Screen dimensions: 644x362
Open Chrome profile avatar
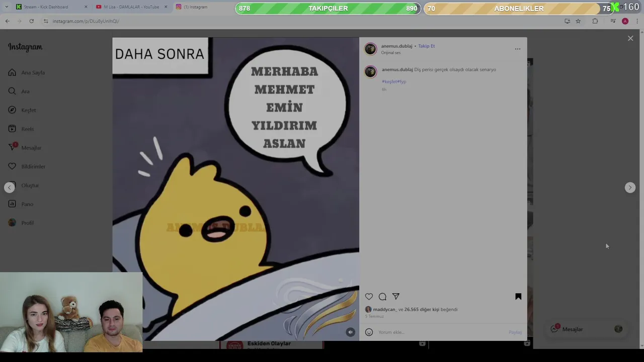(625, 21)
